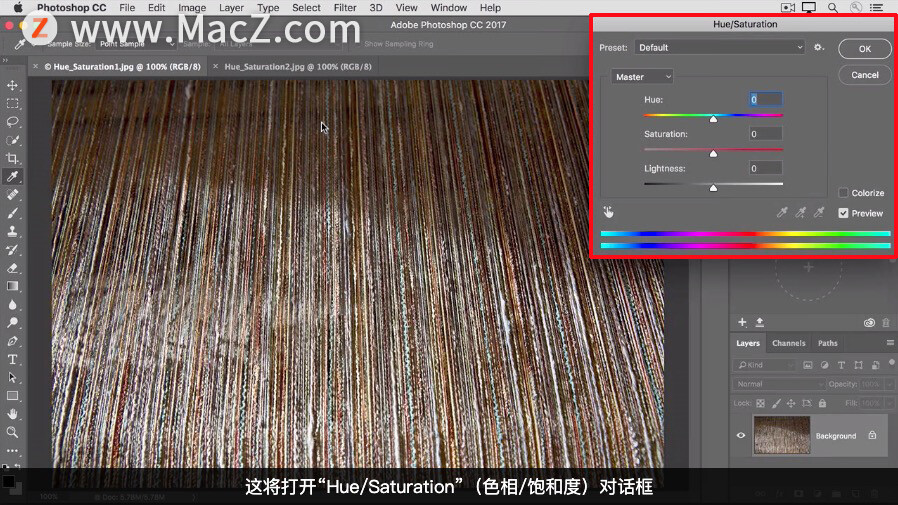Open the Preset dropdown showing Default
Screen dimensions: 898x505
(x=720, y=48)
